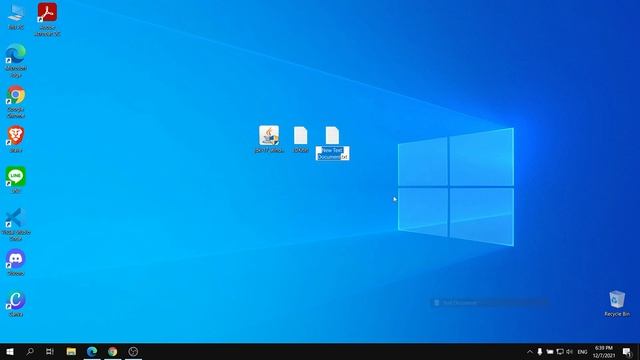This screenshot has width=640, height=360.
Task: Select the Canva desktop shortcut
Action: click(16, 303)
